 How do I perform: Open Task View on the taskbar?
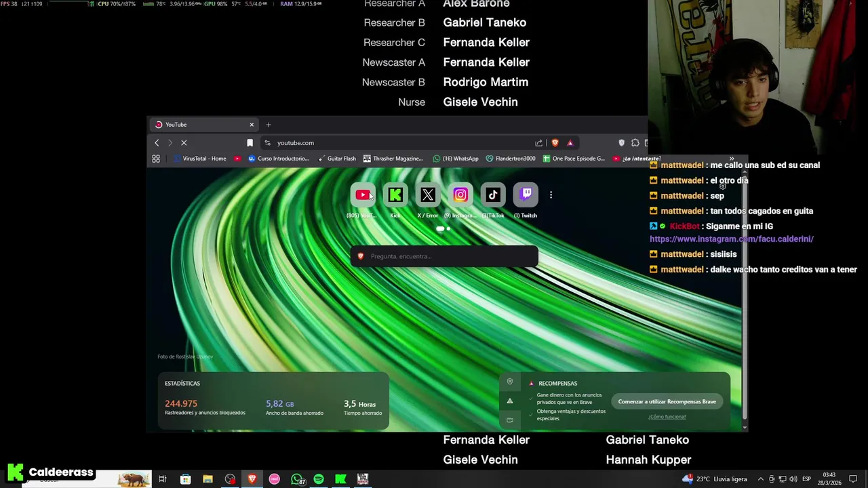(163, 479)
